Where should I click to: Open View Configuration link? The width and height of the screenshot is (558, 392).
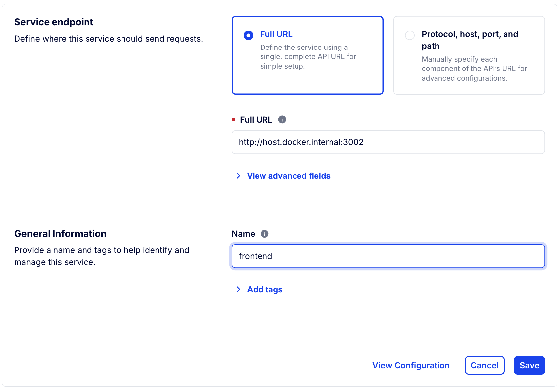pyautogui.click(x=411, y=365)
